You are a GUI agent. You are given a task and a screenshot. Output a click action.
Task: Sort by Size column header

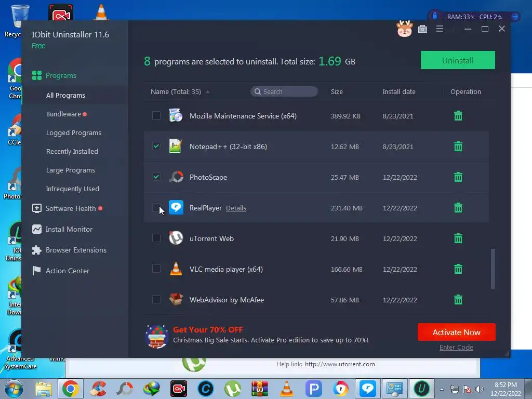click(x=337, y=91)
